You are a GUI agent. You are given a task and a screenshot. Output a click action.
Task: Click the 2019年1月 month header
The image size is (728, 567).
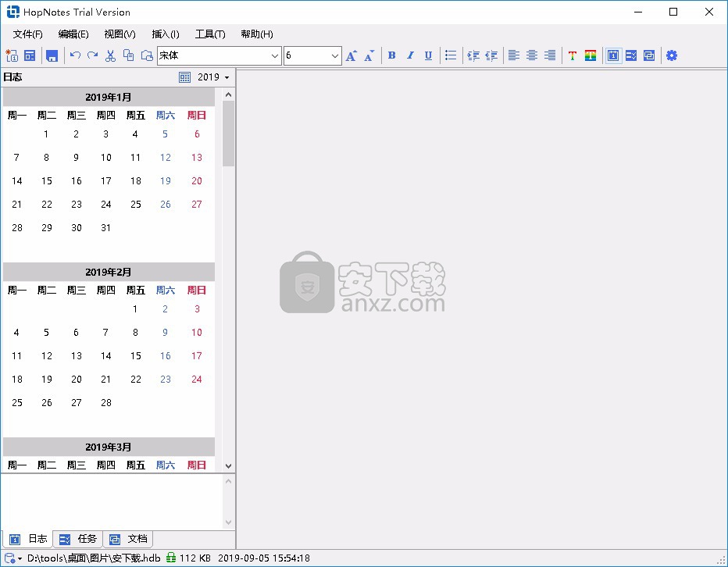click(109, 97)
